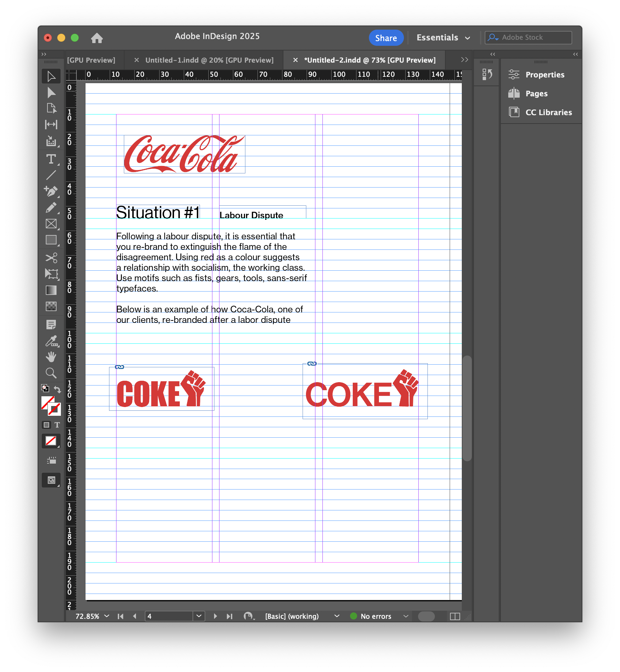Toggle the view options tool
620x672 pixels.
[x=51, y=460]
